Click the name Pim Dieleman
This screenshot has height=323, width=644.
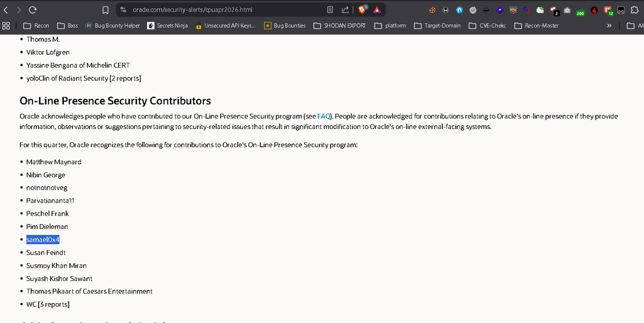click(47, 226)
